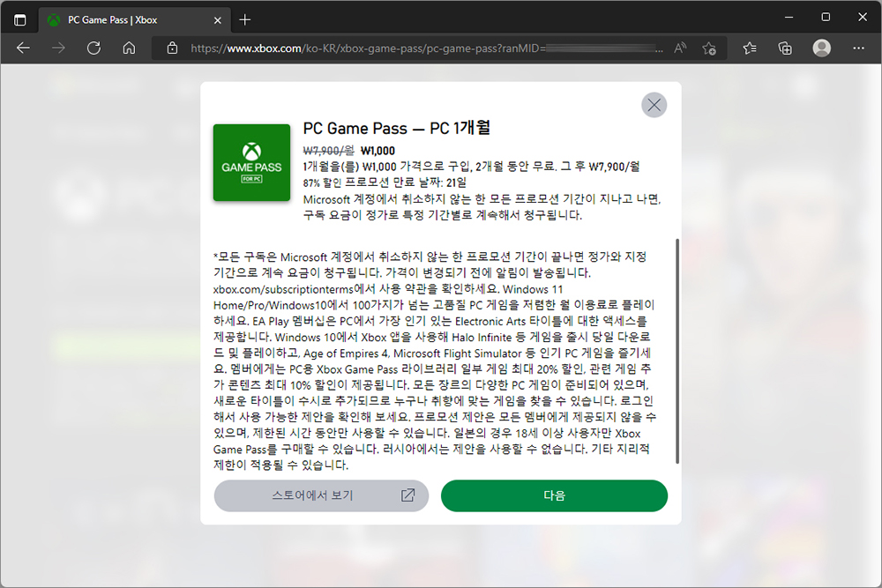Click the green 다음 button
Screen dimensions: 882x588
[554, 495]
